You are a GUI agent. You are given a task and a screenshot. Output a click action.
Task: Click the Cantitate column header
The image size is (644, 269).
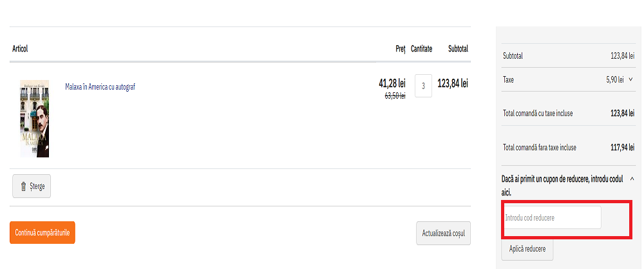(421, 48)
